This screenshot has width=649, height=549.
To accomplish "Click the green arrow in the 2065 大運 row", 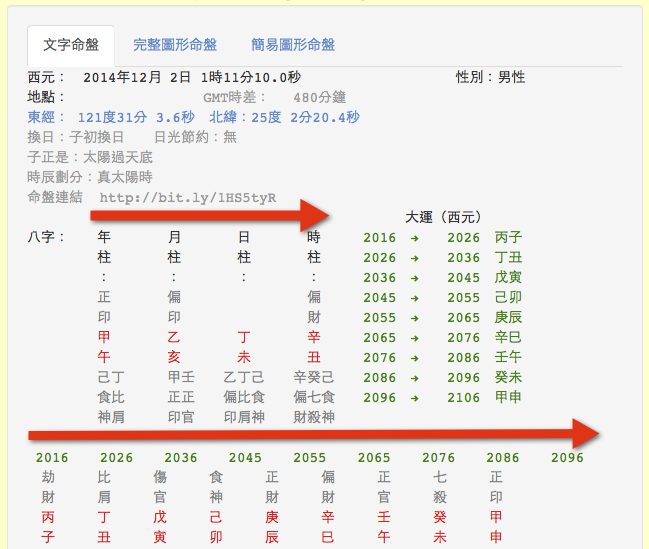I will 415,338.
